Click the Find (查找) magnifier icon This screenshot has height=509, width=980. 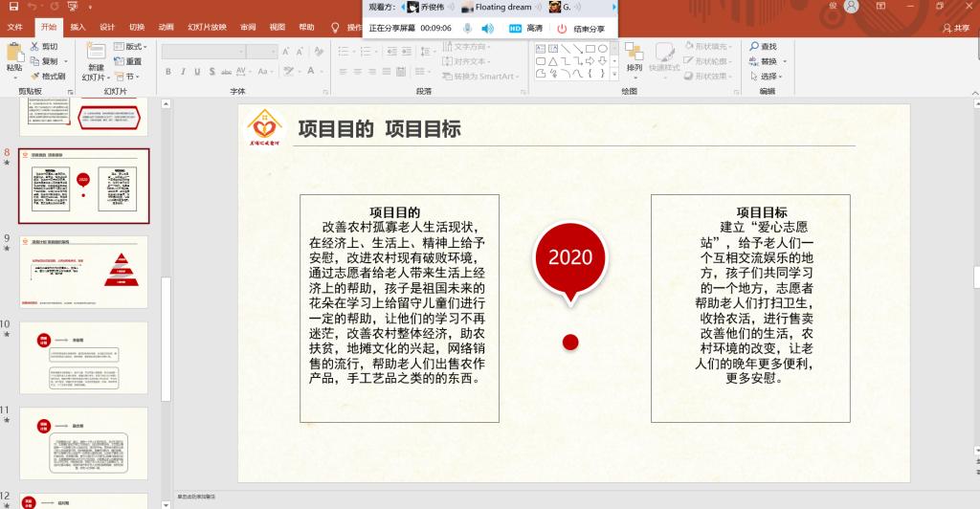(753, 46)
